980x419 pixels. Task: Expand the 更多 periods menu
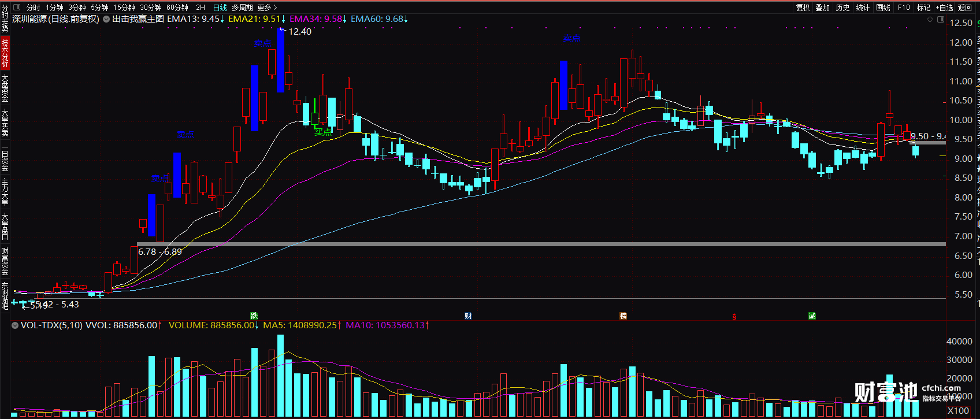pyautogui.click(x=268, y=8)
